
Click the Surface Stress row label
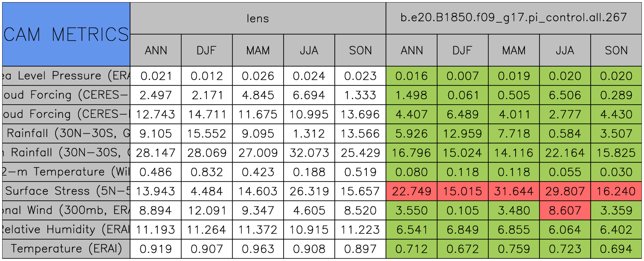pos(66,191)
